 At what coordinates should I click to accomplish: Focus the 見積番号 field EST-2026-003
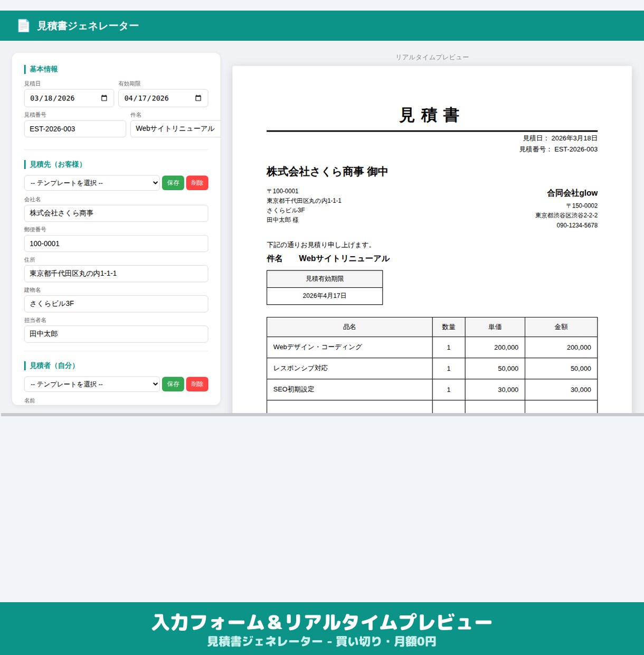[x=75, y=129]
